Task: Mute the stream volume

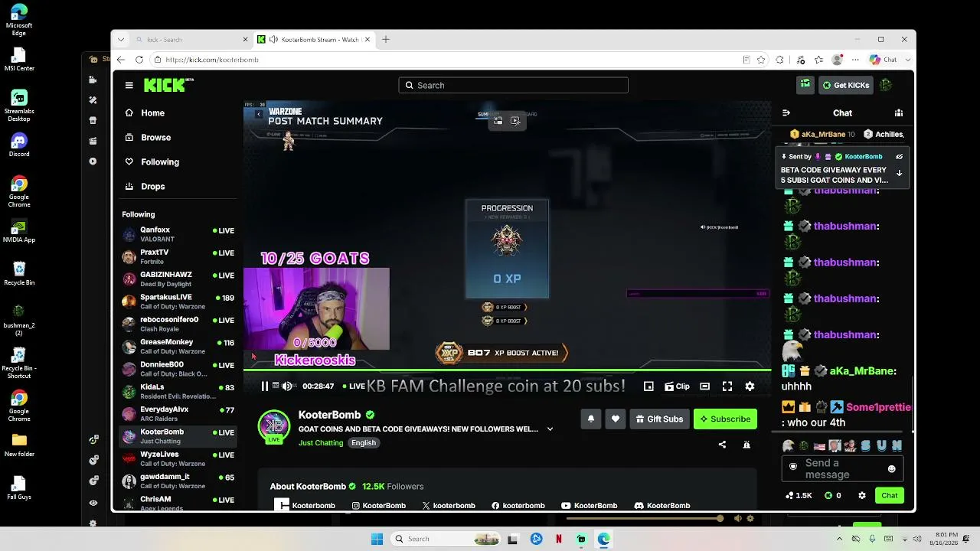Action: click(x=288, y=386)
